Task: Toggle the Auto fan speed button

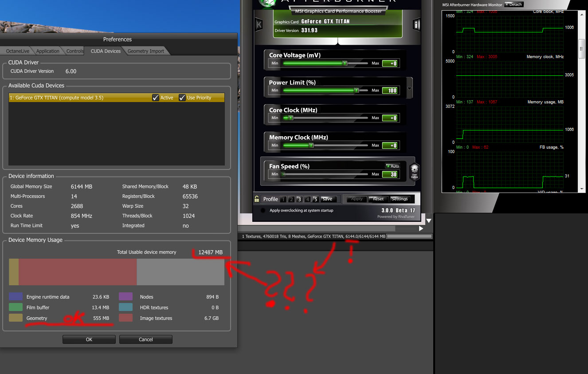Action: click(x=392, y=166)
